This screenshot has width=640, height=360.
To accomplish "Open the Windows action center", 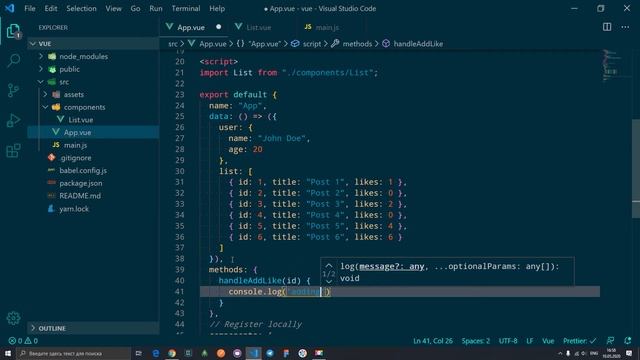I will pos(629,353).
